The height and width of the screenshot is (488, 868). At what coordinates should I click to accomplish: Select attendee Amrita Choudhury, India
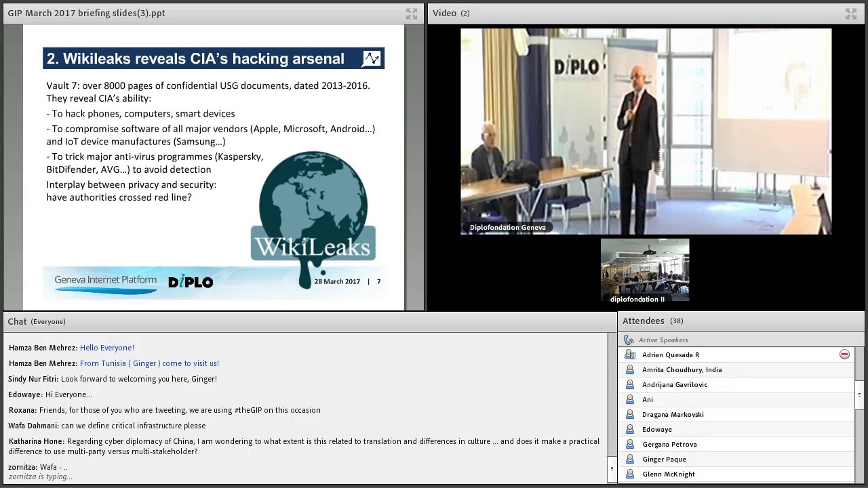tap(736, 369)
